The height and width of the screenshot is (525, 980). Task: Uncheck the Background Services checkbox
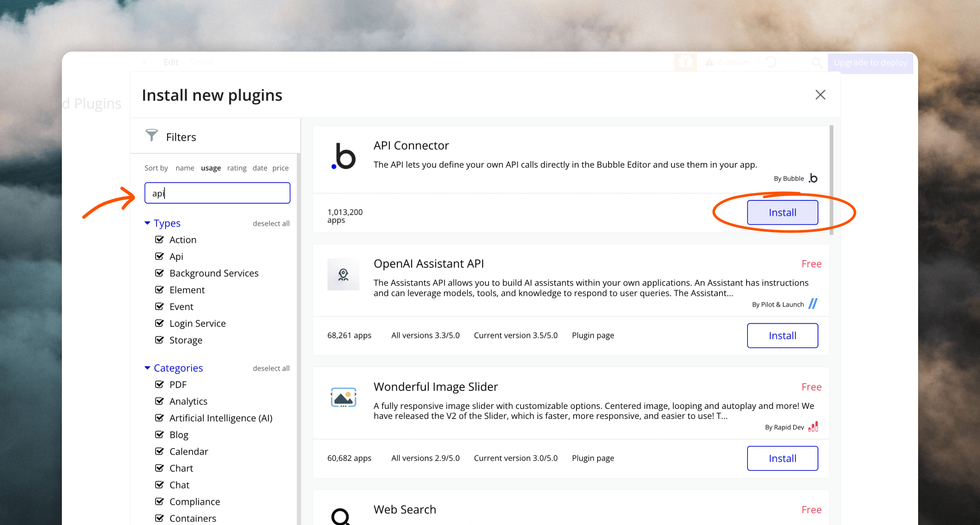[x=159, y=273]
